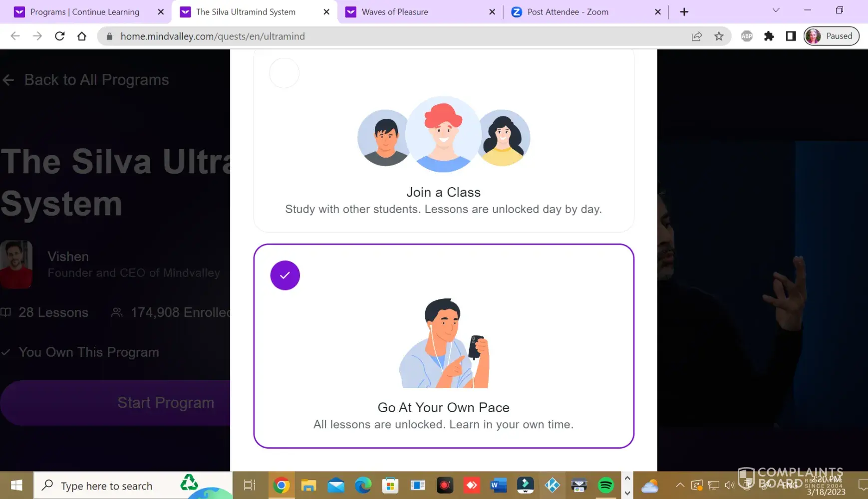868x499 pixels.
Task: Close the Waves of Pleasure tab
Action: point(492,12)
